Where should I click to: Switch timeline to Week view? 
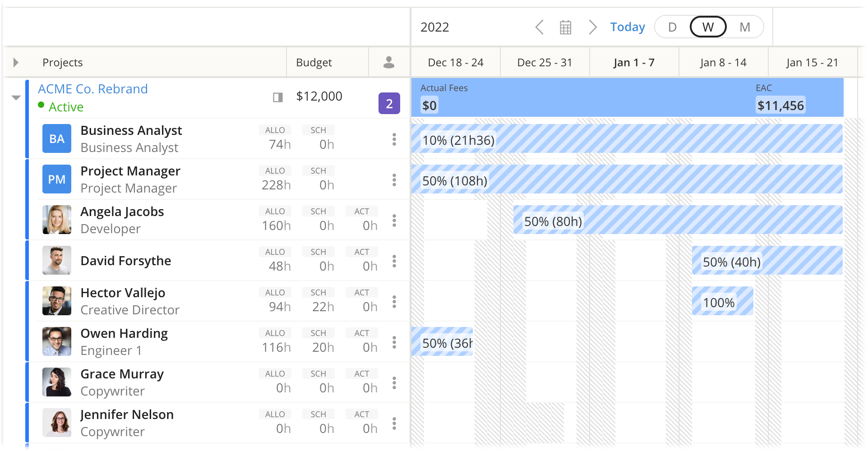tap(708, 27)
